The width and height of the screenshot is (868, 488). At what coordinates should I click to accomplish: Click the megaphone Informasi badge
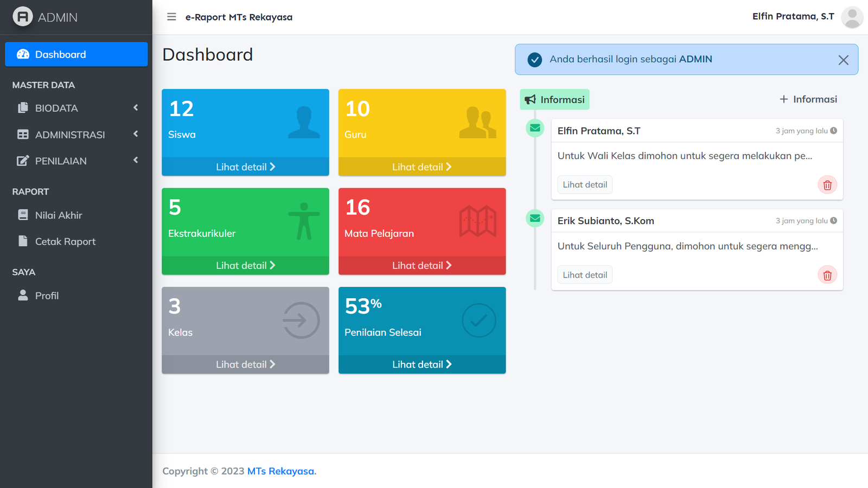click(554, 100)
